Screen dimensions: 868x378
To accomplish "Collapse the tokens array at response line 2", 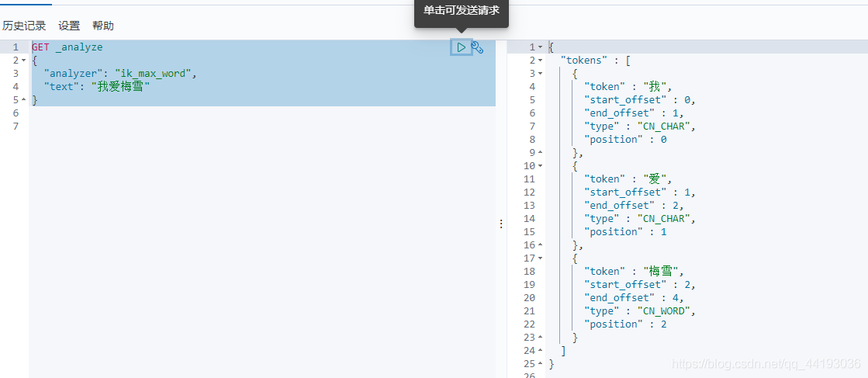I will [x=541, y=60].
